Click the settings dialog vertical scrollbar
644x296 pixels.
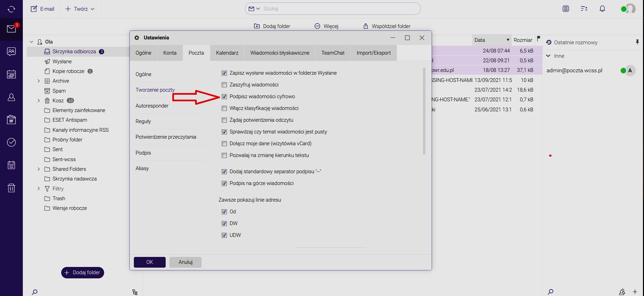pos(424,111)
